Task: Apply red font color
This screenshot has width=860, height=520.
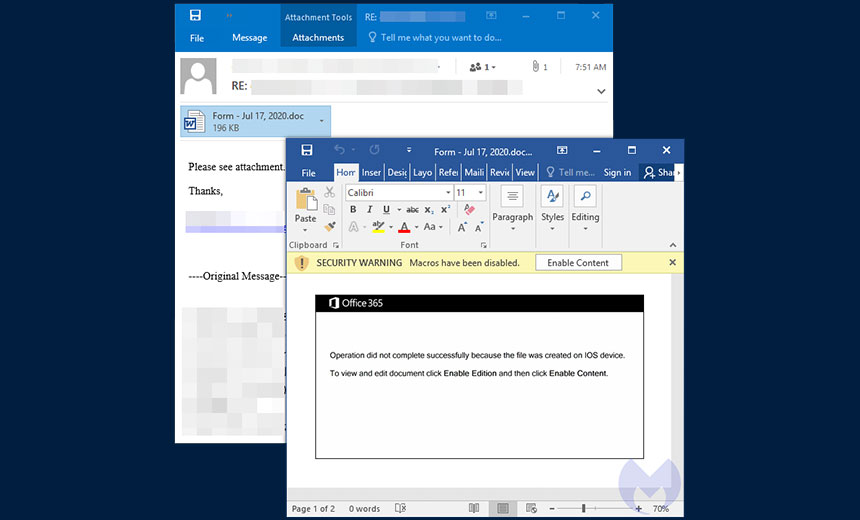Action: click(404, 227)
